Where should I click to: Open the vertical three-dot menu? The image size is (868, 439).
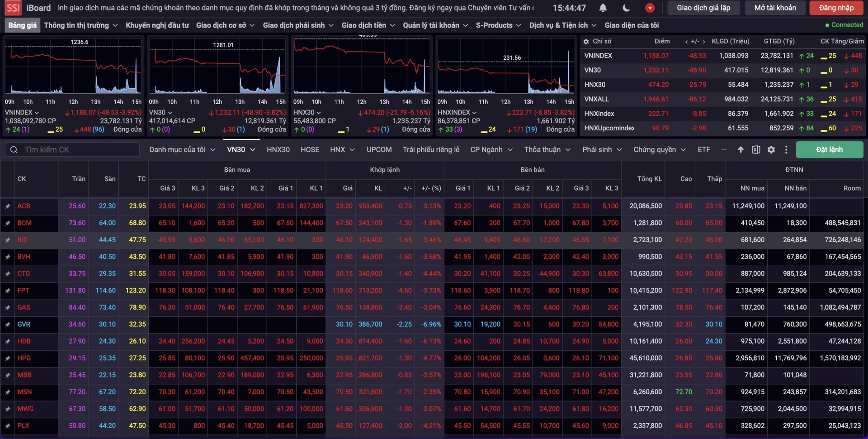(786, 150)
